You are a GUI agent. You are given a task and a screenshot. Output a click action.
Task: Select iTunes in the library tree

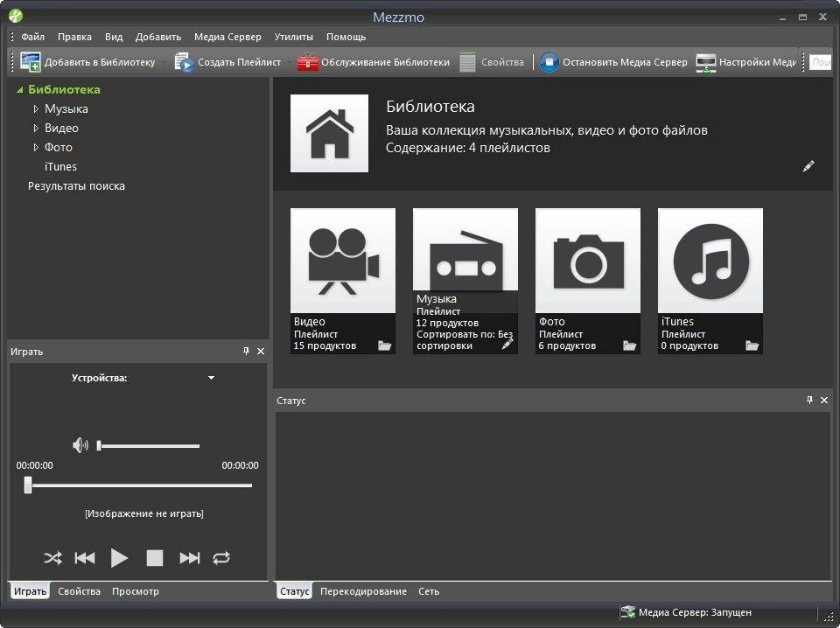60,166
